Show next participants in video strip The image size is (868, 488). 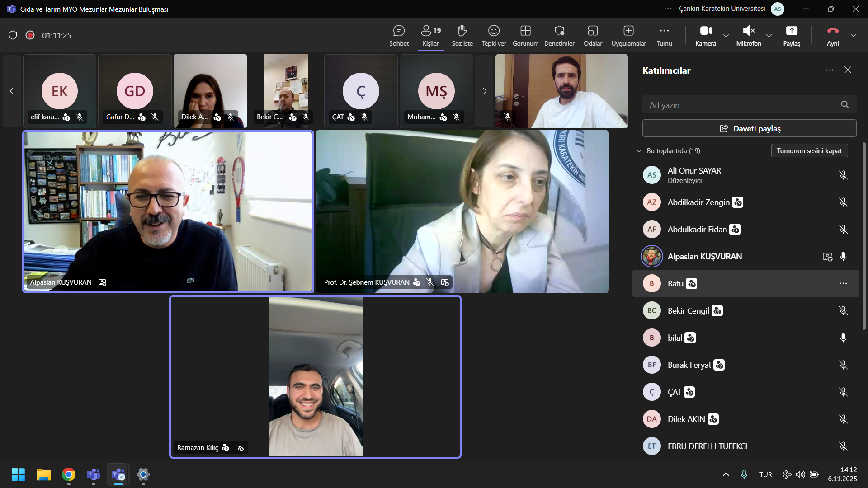click(x=484, y=91)
